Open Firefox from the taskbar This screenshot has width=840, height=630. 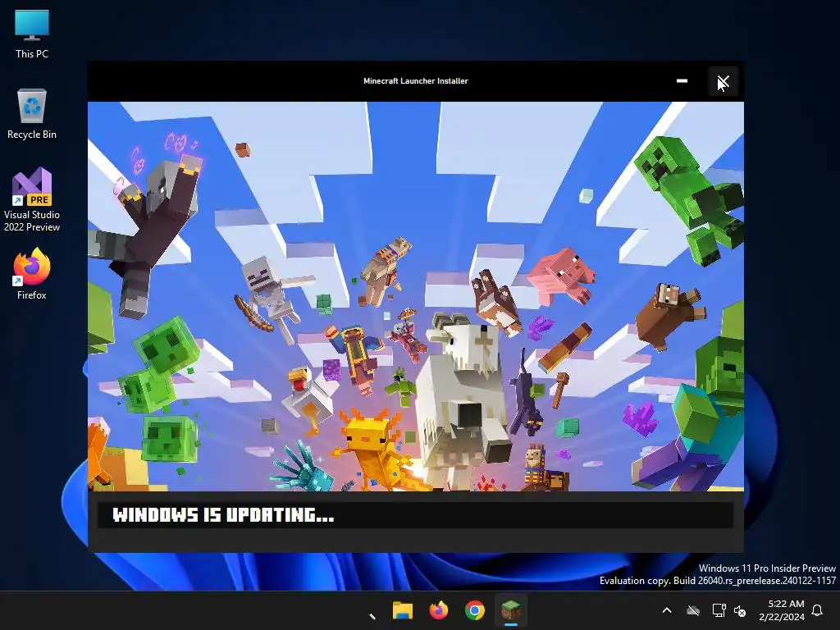(439, 610)
